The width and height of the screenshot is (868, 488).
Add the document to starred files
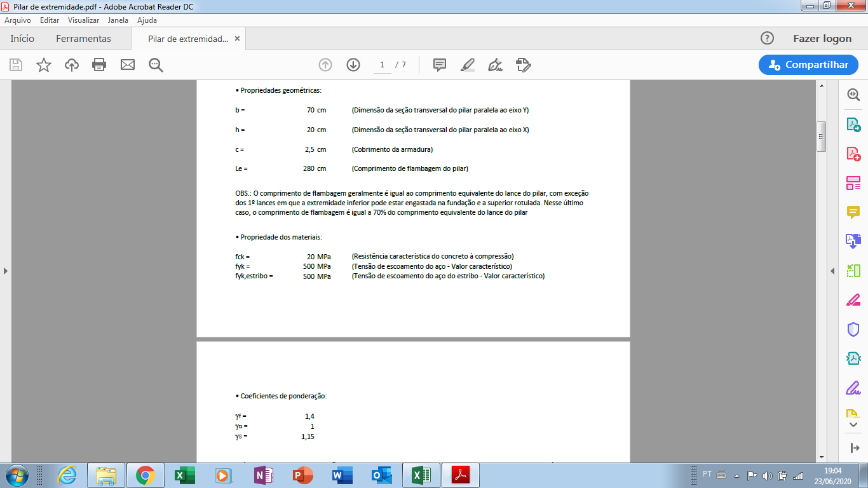[44, 65]
